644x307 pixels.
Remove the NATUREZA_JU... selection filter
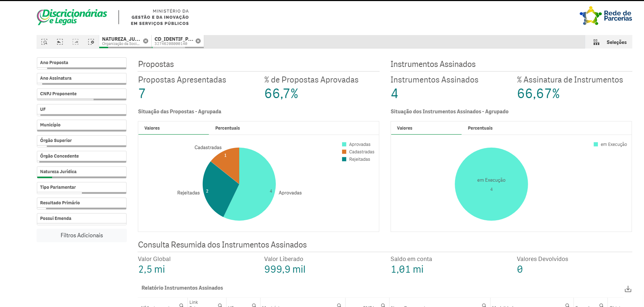click(146, 41)
